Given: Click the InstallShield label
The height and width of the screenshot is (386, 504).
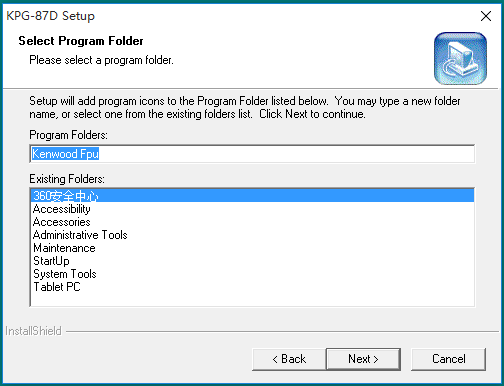Looking at the screenshot, I should [33, 331].
